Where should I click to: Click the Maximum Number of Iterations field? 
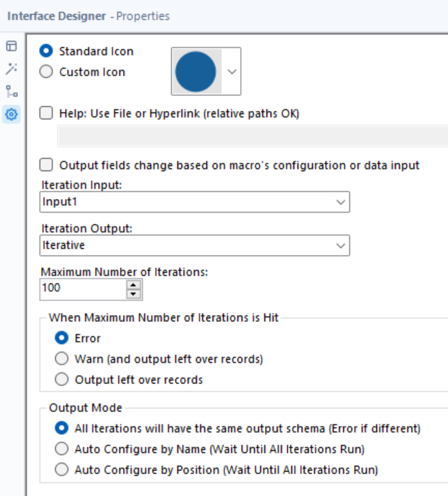(x=83, y=289)
